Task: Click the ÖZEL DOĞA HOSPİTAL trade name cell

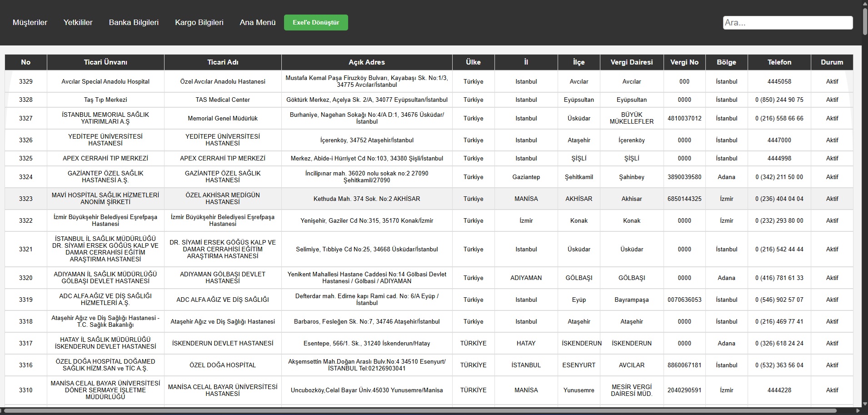Action: click(223, 365)
